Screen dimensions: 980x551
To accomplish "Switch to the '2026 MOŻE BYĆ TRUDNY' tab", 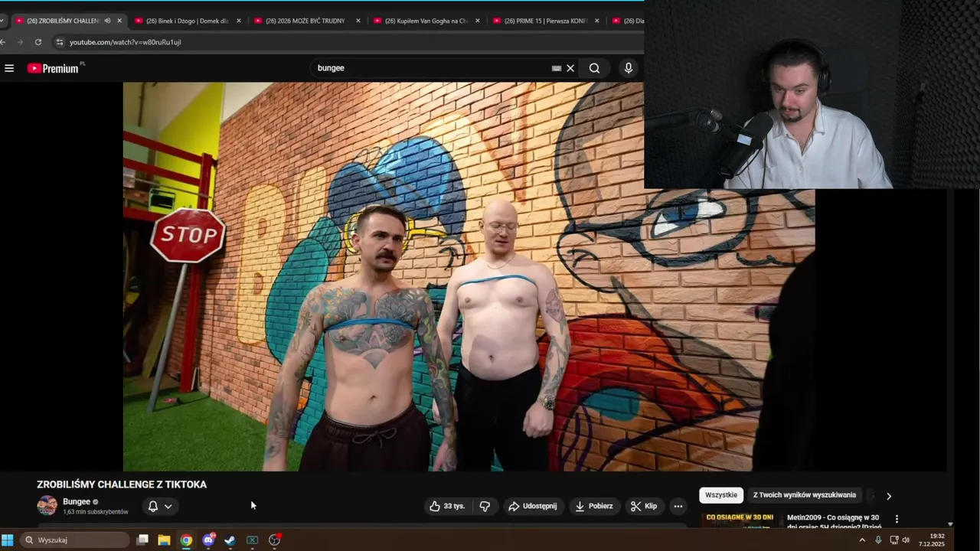I will tap(305, 21).
